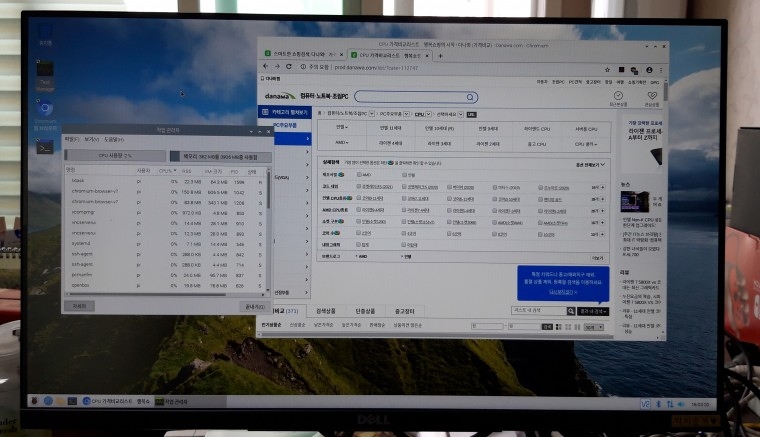
Task: Launch web browser from the taskbar
Action: (x=48, y=401)
